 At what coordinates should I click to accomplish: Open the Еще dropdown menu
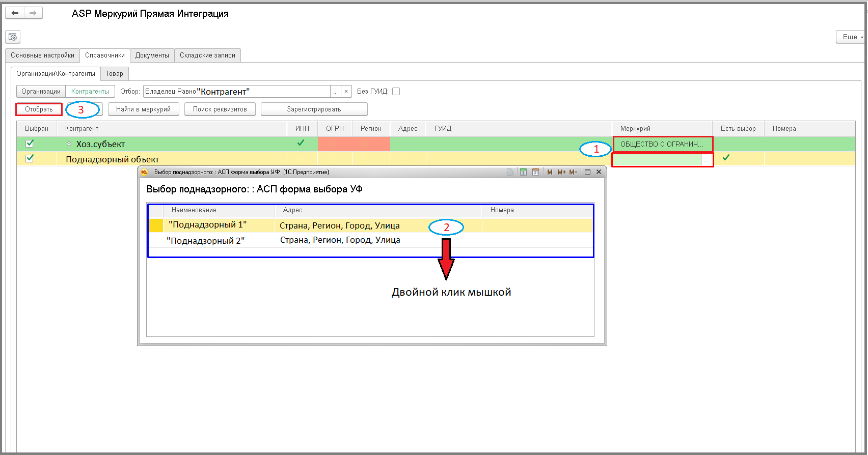(x=851, y=37)
